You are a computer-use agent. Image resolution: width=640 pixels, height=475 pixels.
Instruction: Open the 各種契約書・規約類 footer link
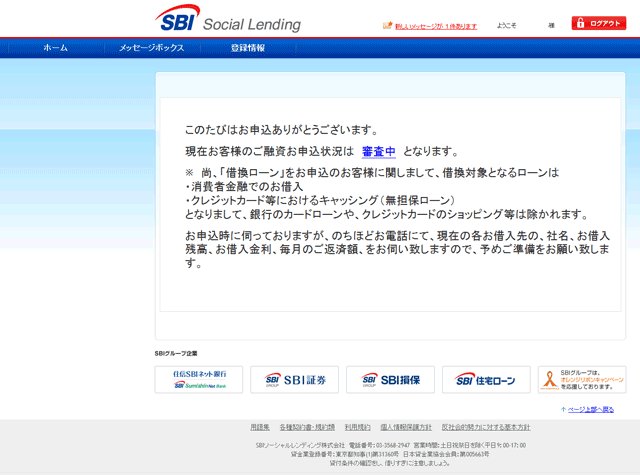point(307,427)
